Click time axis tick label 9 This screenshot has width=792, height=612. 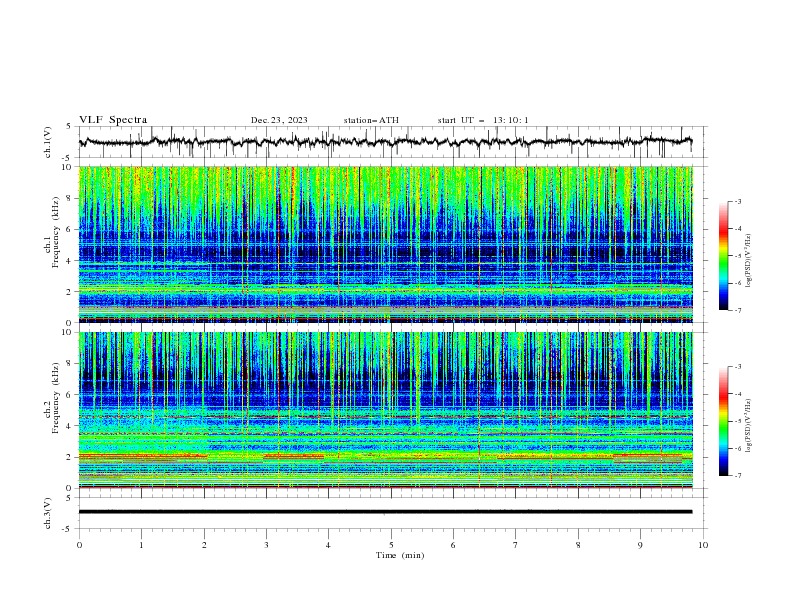[x=640, y=545]
